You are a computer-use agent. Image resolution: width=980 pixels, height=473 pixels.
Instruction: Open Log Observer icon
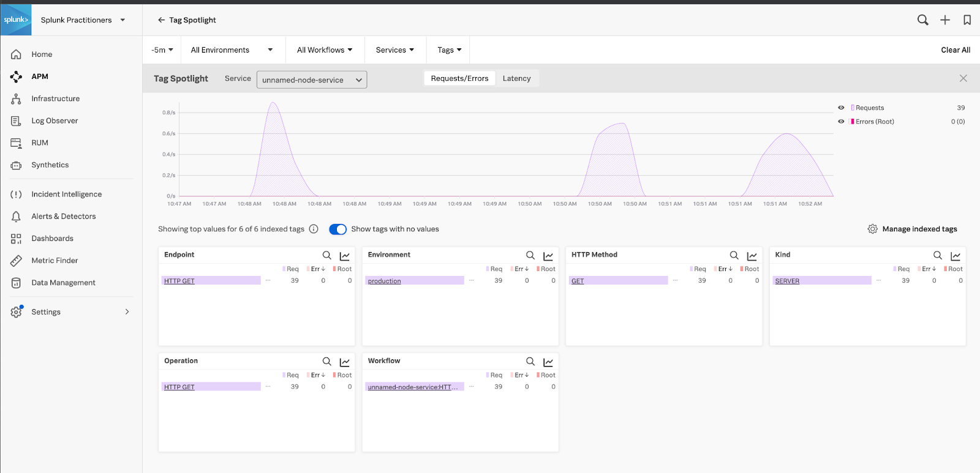click(x=17, y=121)
